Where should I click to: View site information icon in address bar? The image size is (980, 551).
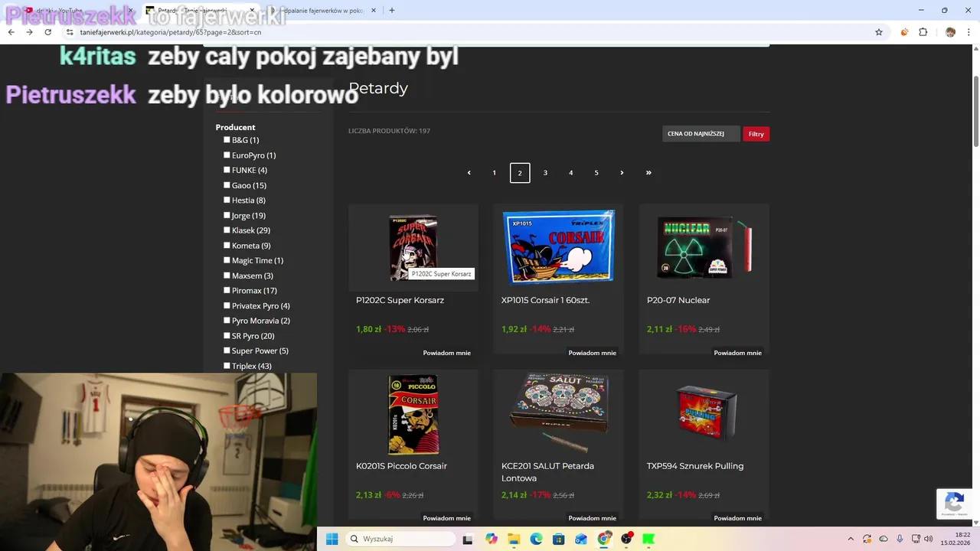pyautogui.click(x=70, y=32)
